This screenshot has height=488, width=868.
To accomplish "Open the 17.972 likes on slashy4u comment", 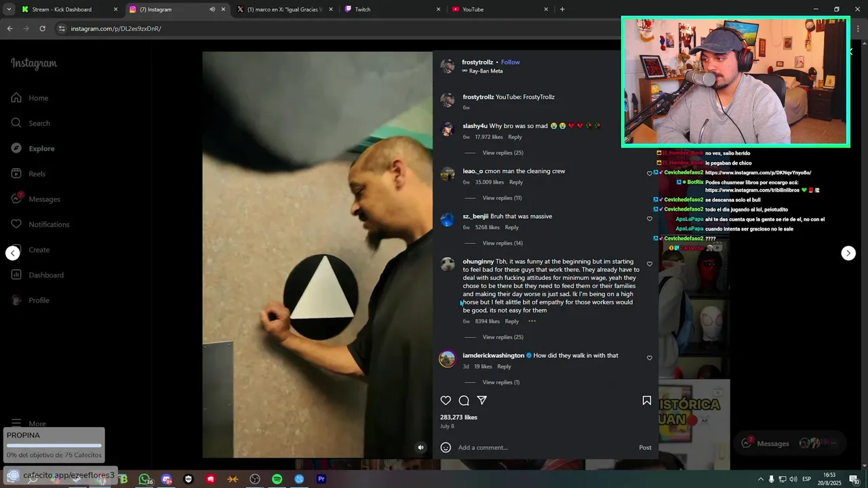I will [x=489, y=137].
